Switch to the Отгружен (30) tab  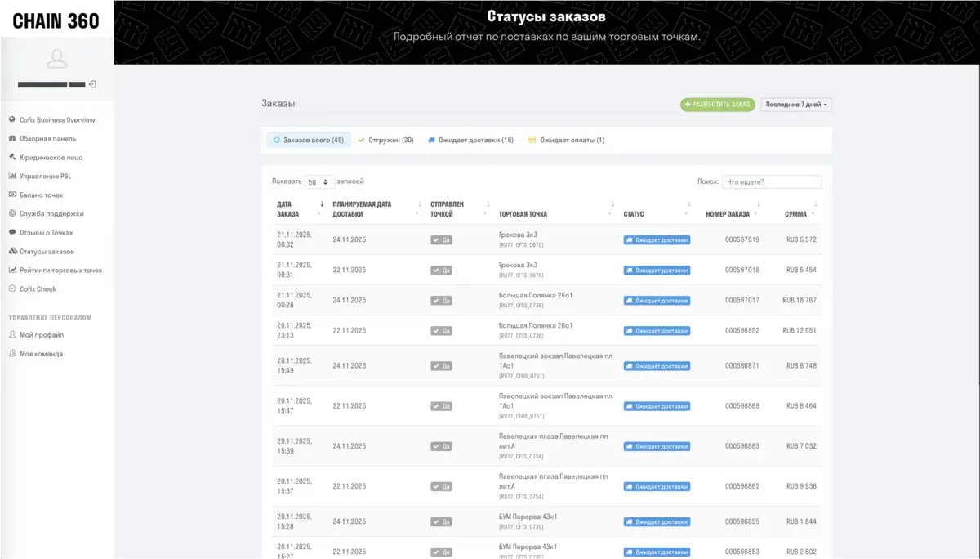click(385, 141)
